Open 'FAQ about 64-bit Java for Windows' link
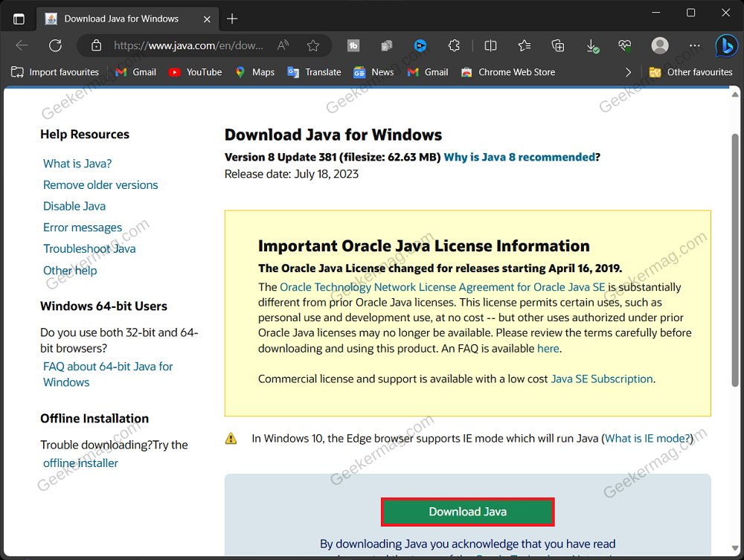 [x=108, y=374]
